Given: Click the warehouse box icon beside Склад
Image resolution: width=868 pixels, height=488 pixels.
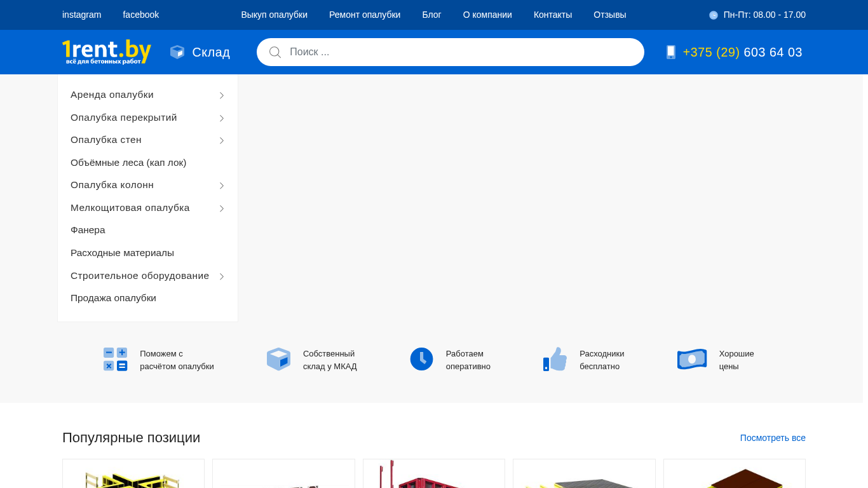Looking at the screenshot, I should (x=177, y=52).
